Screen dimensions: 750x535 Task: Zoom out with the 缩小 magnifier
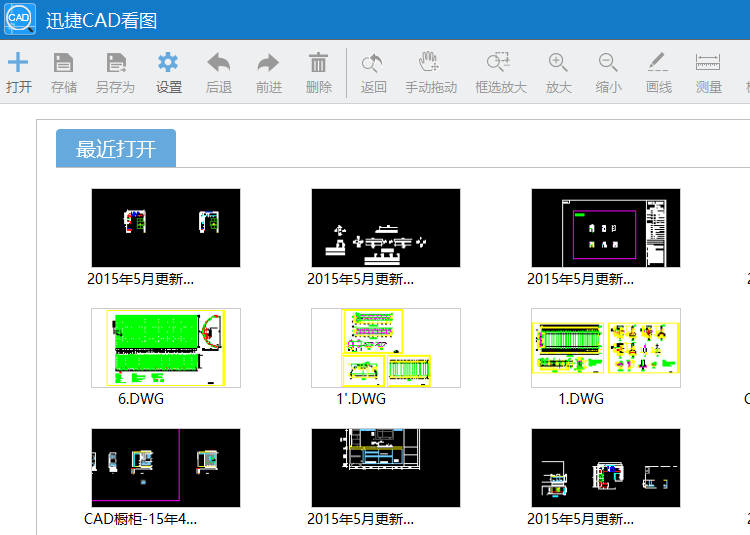tap(608, 62)
